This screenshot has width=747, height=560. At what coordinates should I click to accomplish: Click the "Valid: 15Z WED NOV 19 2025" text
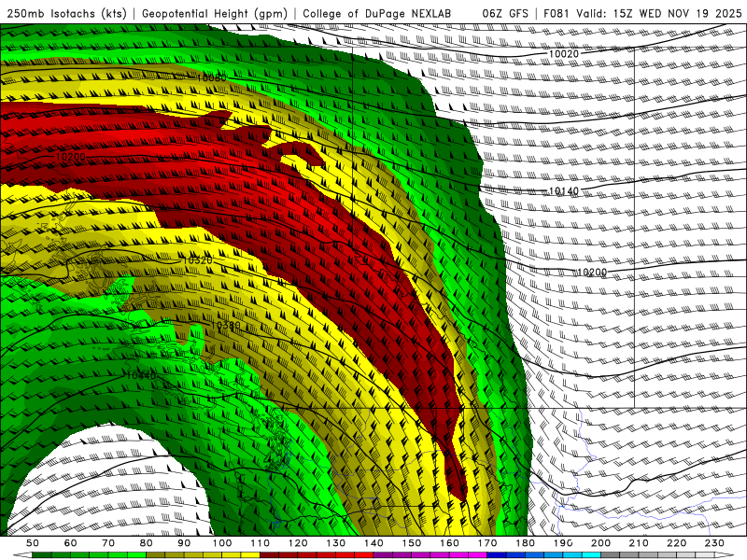point(659,13)
